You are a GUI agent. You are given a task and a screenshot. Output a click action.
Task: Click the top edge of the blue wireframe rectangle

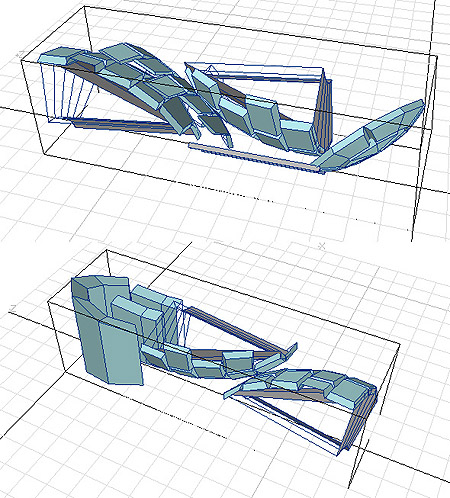pyautogui.click(x=253, y=65)
